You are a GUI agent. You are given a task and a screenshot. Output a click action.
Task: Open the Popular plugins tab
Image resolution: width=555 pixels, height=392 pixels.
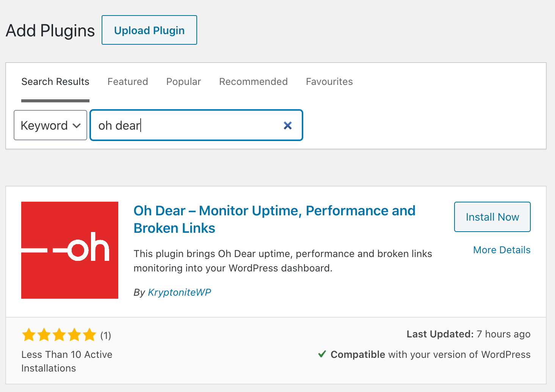(183, 82)
